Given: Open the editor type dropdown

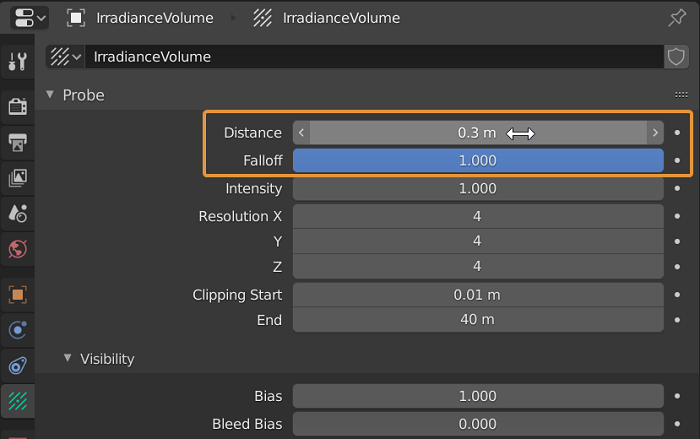Looking at the screenshot, I should pos(26,18).
